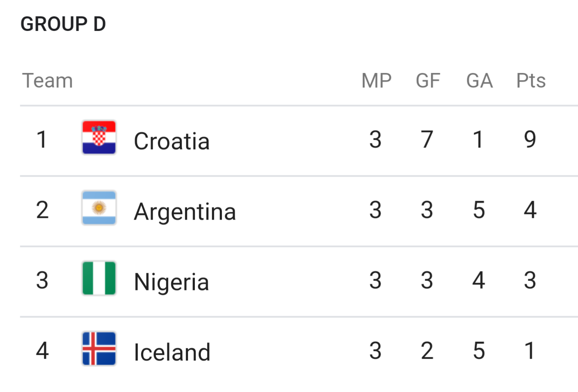This screenshot has width=578, height=392.
Task: Select the Nigeria team name
Action: (171, 283)
